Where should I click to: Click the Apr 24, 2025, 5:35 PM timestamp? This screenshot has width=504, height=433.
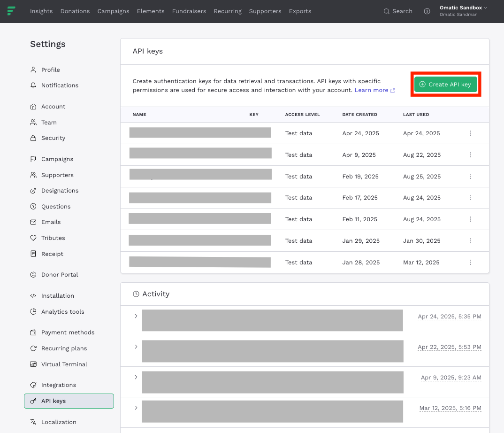450,317
